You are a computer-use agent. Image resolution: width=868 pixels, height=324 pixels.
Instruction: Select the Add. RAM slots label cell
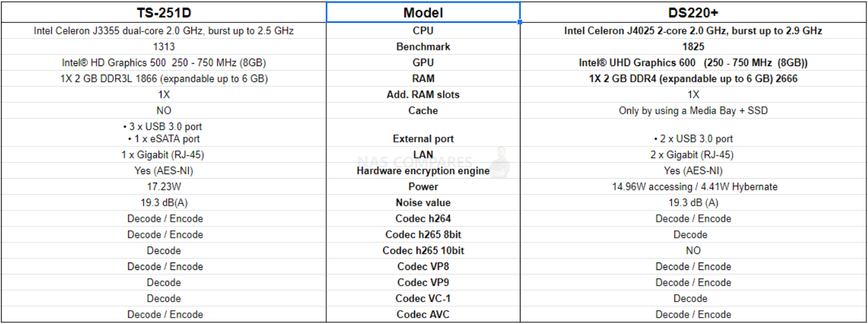pos(423,95)
